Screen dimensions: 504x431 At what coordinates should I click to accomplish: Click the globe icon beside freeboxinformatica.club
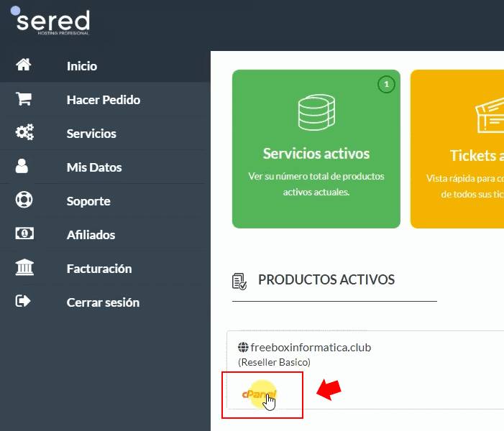tap(243, 348)
